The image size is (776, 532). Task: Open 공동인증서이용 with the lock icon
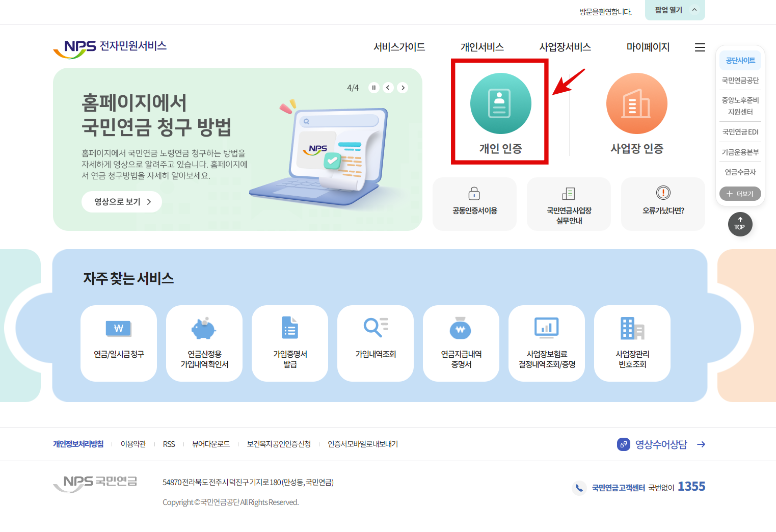click(x=474, y=203)
